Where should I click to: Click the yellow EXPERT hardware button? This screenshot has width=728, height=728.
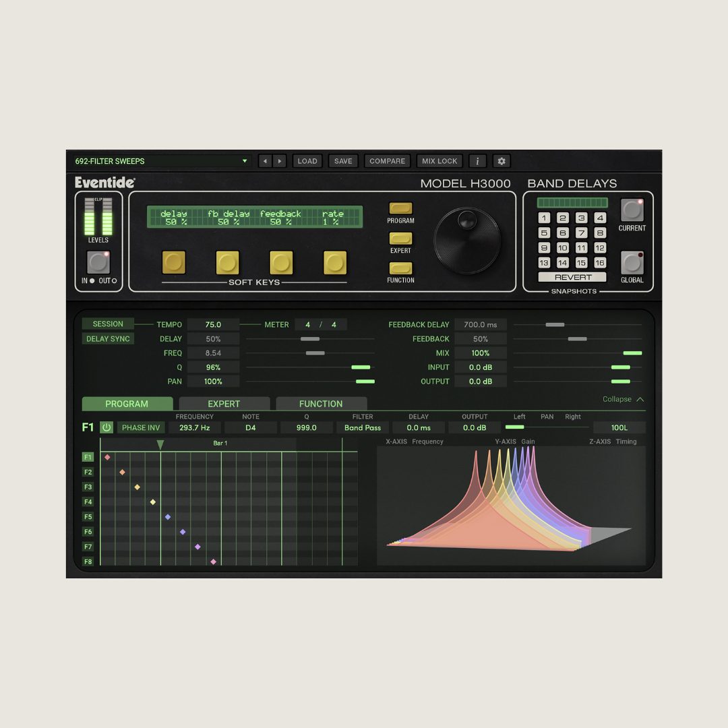[x=400, y=238]
